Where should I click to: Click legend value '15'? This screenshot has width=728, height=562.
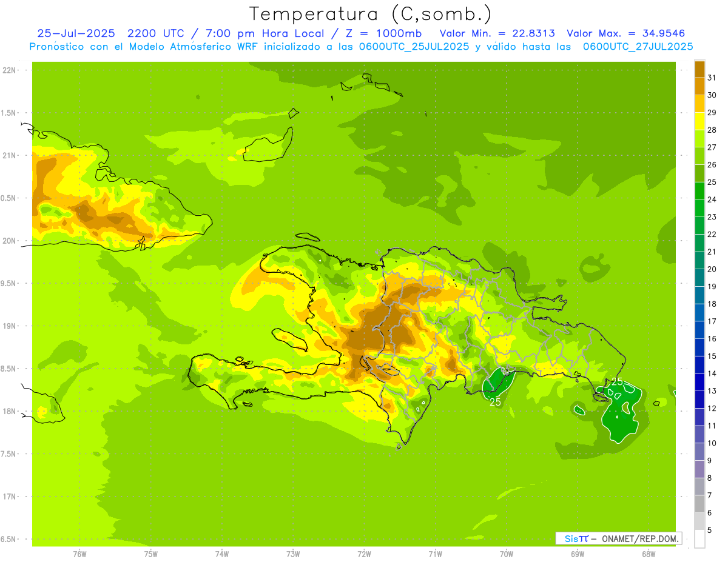click(712, 356)
